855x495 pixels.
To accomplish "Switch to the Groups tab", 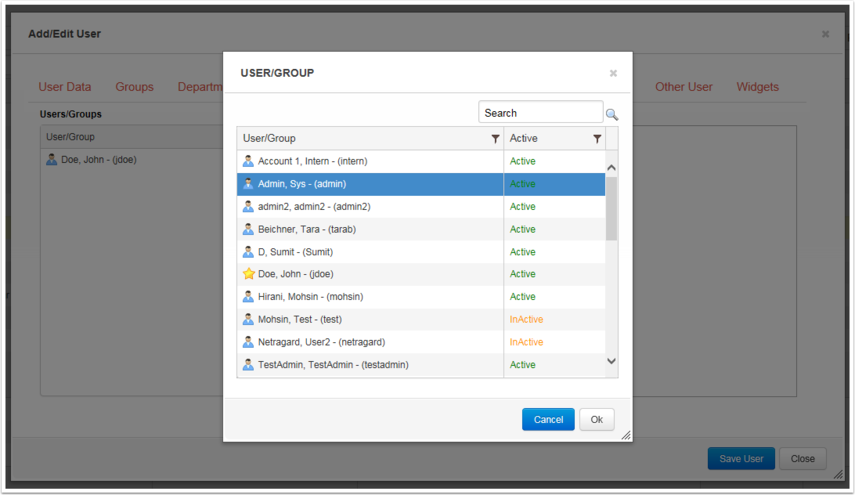I will coord(134,87).
